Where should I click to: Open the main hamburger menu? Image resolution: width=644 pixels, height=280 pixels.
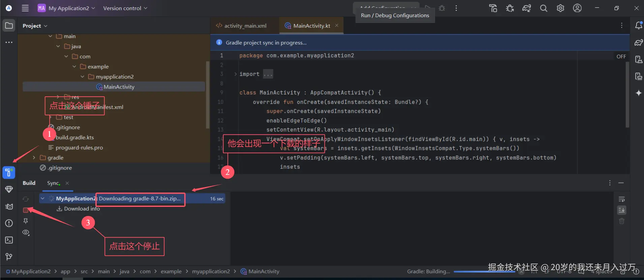pos(25,8)
